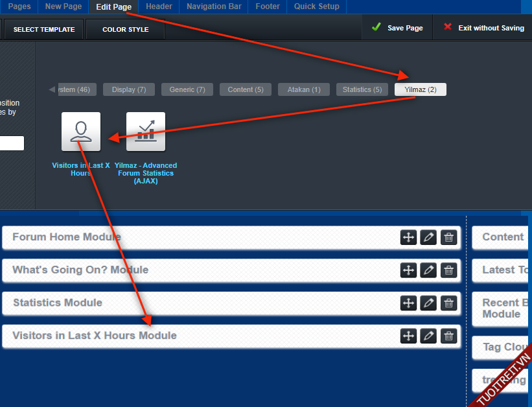This screenshot has width=532, height=407.
Task: Click Exit without Saving
Action: (x=483, y=28)
